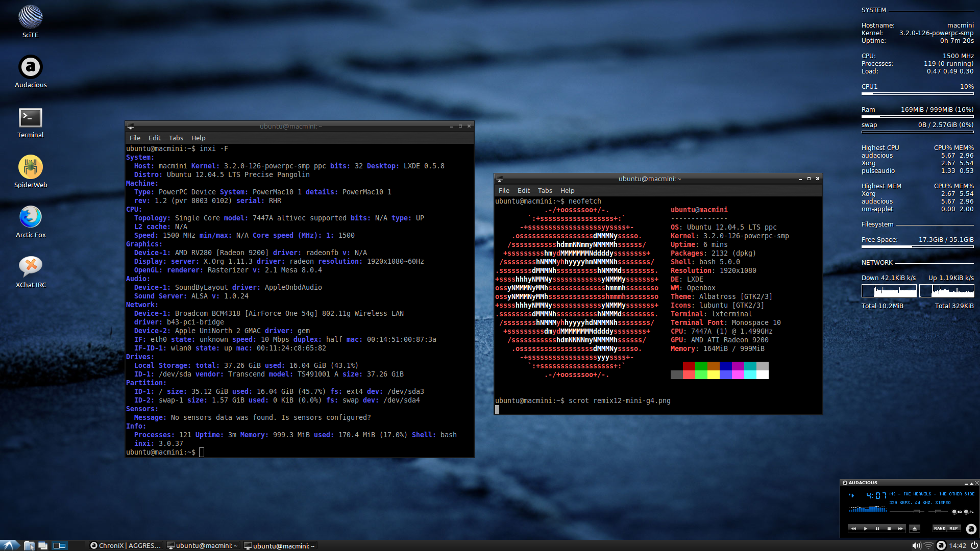Click the 4:07 time display in Audacious
The height and width of the screenshot is (551, 980).
click(x=876, y=495)
